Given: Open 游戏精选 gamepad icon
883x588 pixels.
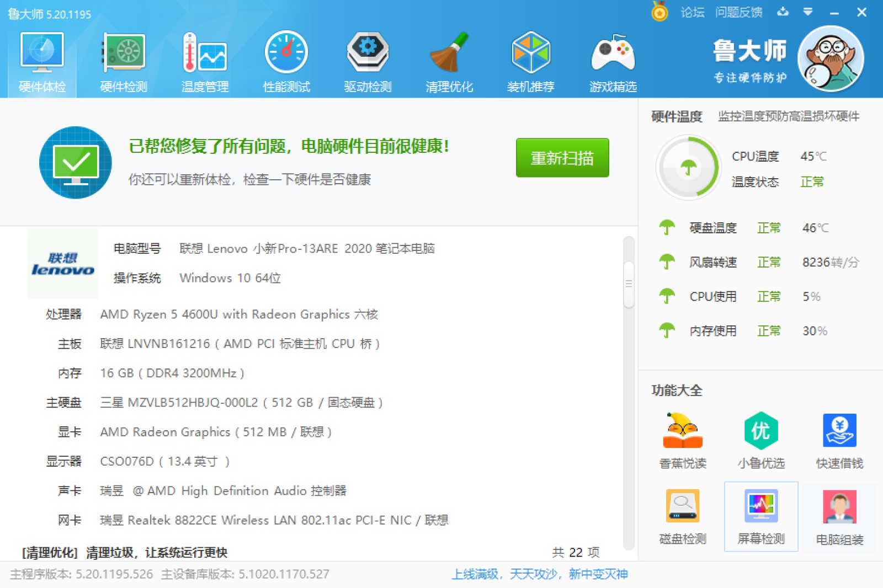Looking at the screenshot, I should pyautogui.click(x=613, y=62).
